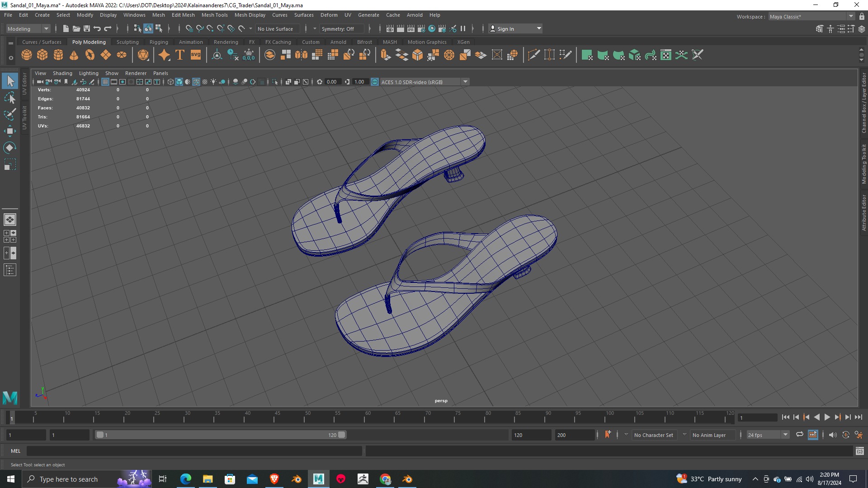Open the No Character Set dropdown arrow
This screenshot has width=868, height=488.
click(x=626, y=435)
